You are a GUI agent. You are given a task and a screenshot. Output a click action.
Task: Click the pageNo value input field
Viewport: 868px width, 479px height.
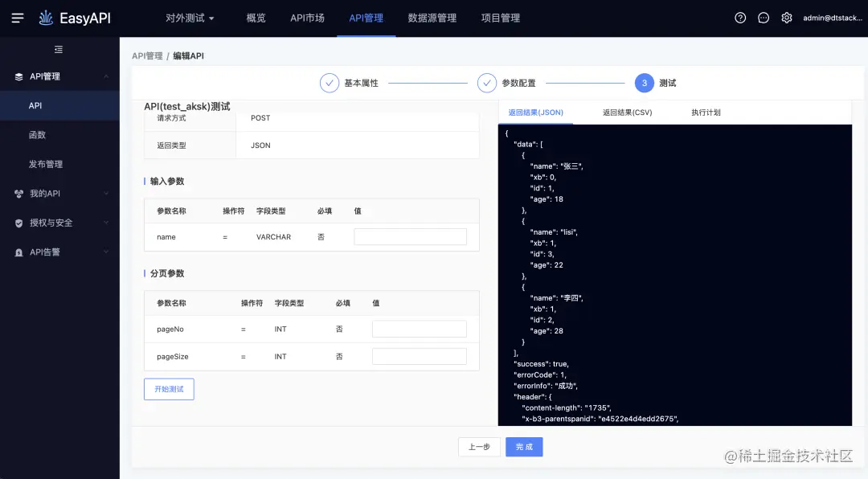pos(419,329)
